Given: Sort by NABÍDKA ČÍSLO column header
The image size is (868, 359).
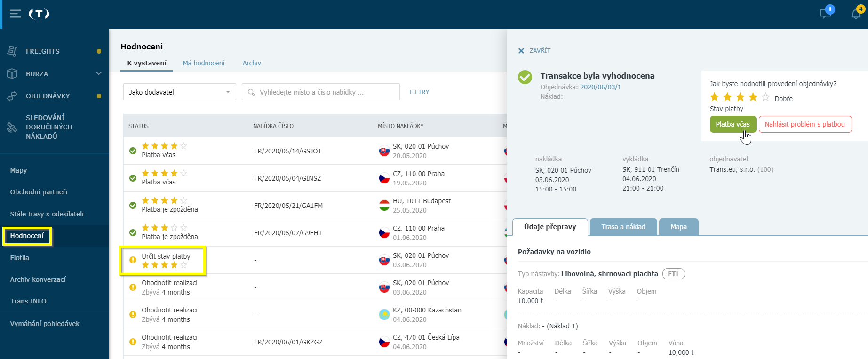Looking at the screenshot, I should tap(273, 126).
